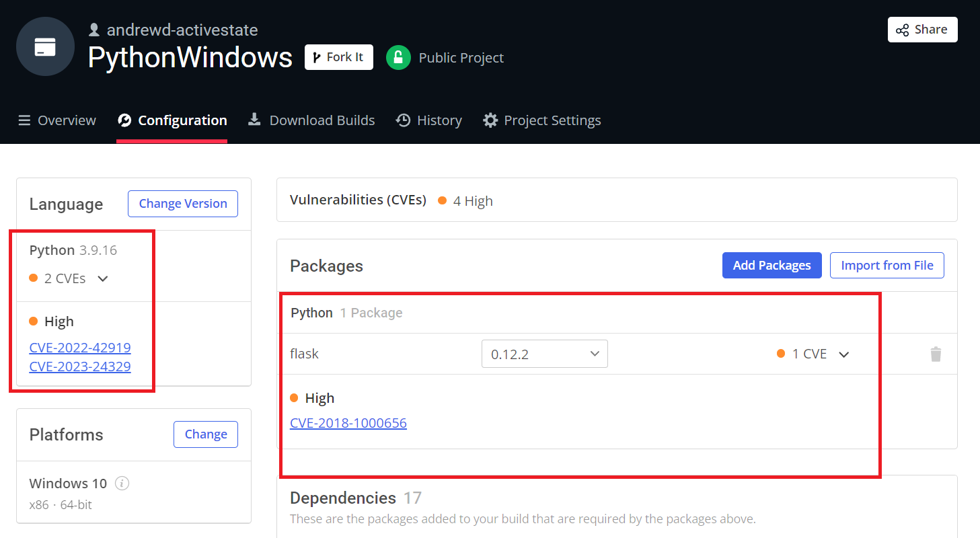Collapse the Python 2 CVEs list
Viewport: 980px width, 538px height.
coord(103,278)
